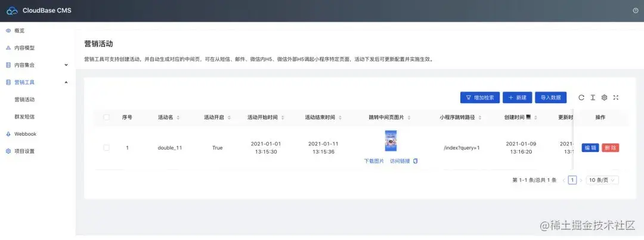Screen dimensions: 644x240
Task: Click the 项目设置 gear icon in sidebar
Action: click(x=8, y=151)
